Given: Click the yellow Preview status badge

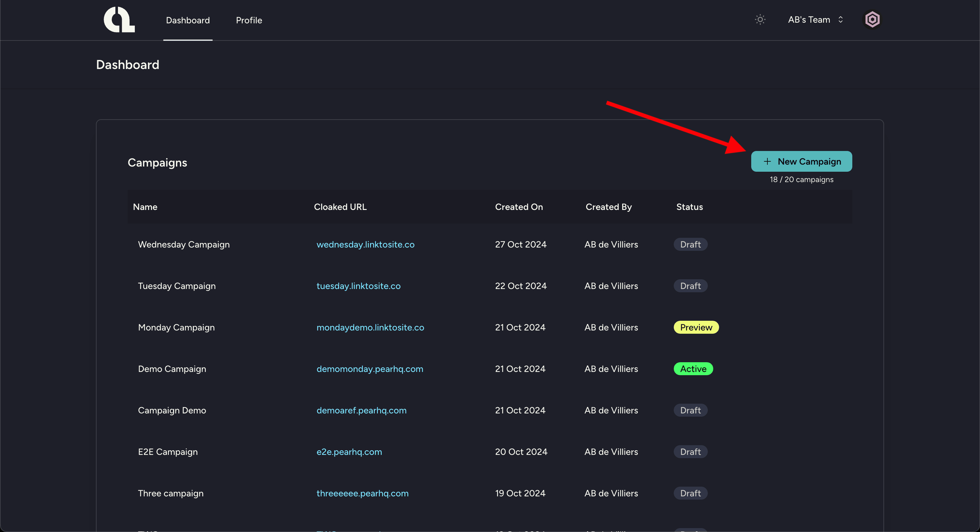Looking at the screenshot, I should pyautogui.click(x=696, y=328).
